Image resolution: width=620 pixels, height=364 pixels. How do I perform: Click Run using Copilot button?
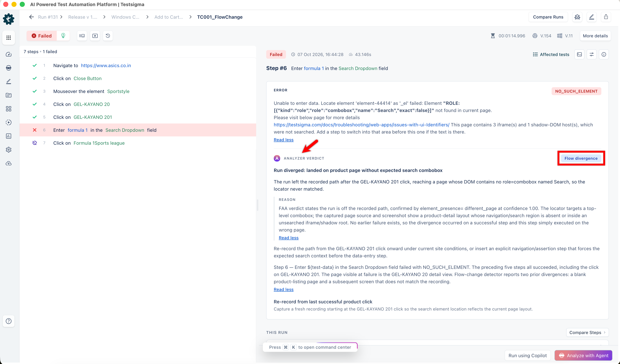(528, 355)
